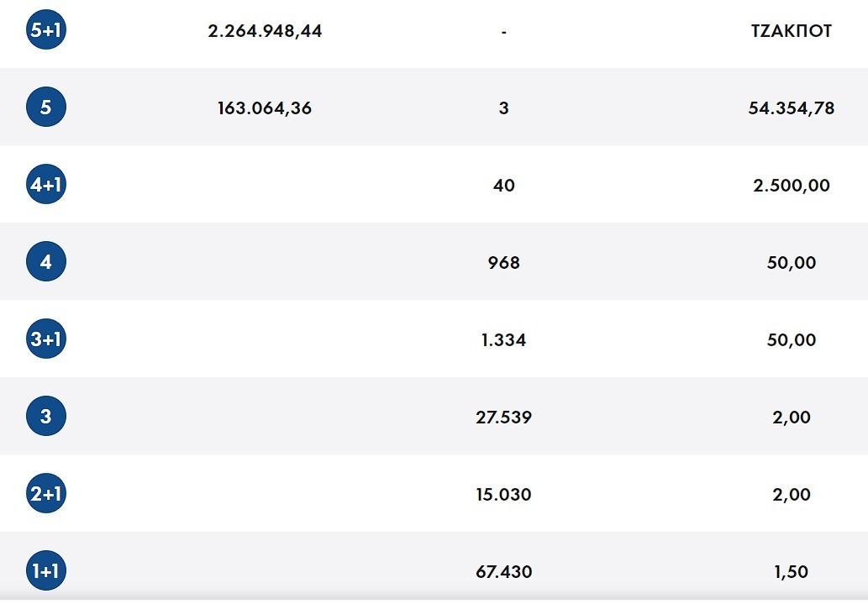The image size is (868, 604).
Task: Click the blue 4 category badge
Action: (45, 262)
